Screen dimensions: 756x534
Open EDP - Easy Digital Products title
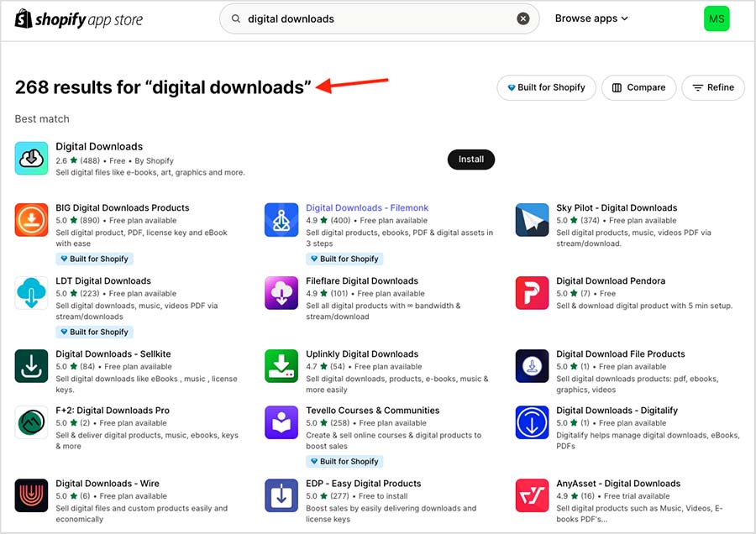[x=364, y=484]
